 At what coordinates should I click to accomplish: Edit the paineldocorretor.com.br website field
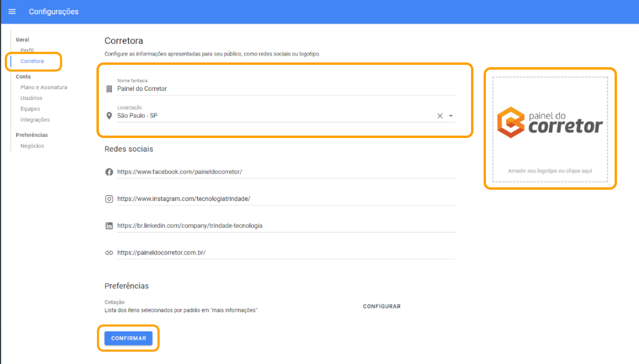[x=286, y=252]
